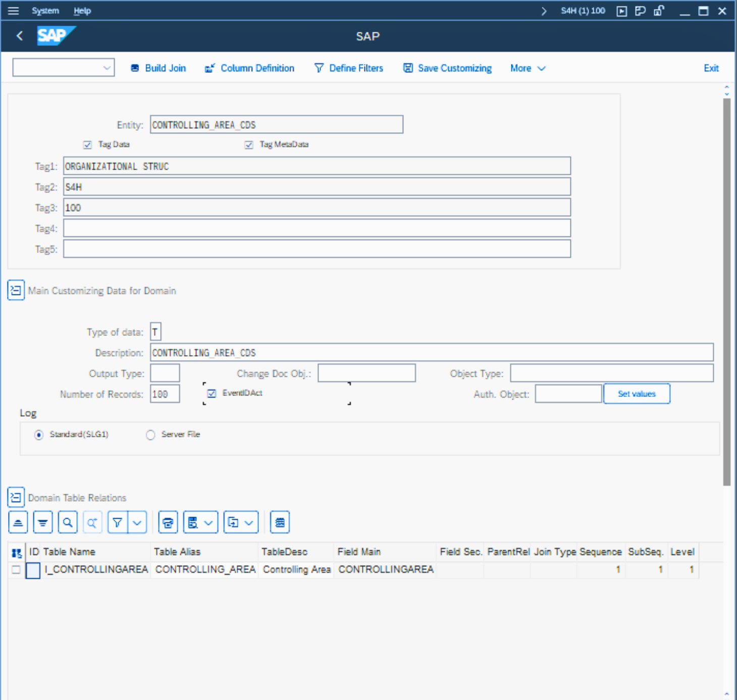Uncheck the Tag Data checkbox
737x700 pixels.
click(87, 145)
